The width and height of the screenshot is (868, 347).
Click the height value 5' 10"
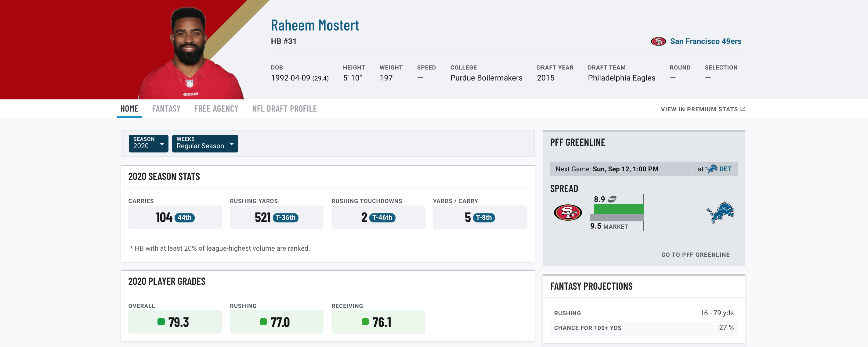click(353, 78)
